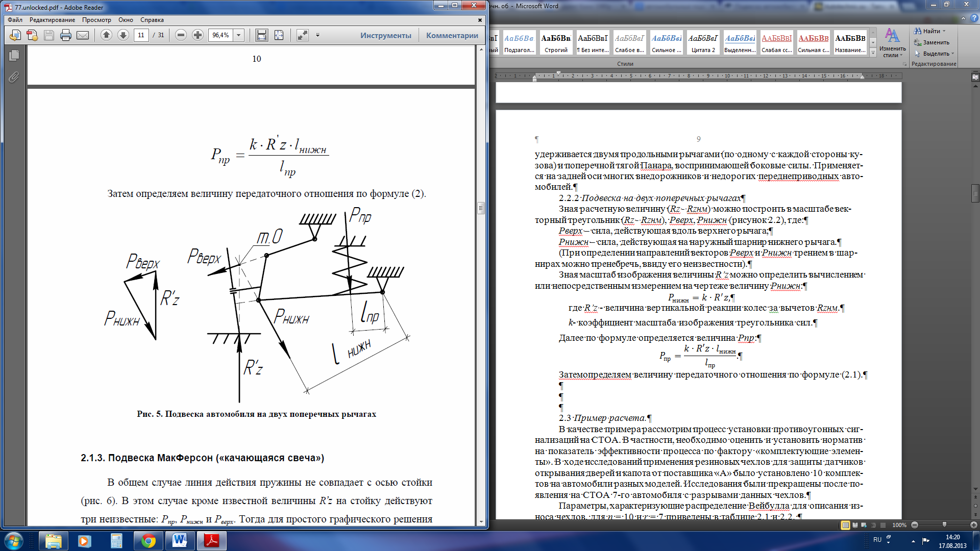Zoom in with the plus button in Adobe Reader
This screenshot has height=551, width=980.
[198, 35]
